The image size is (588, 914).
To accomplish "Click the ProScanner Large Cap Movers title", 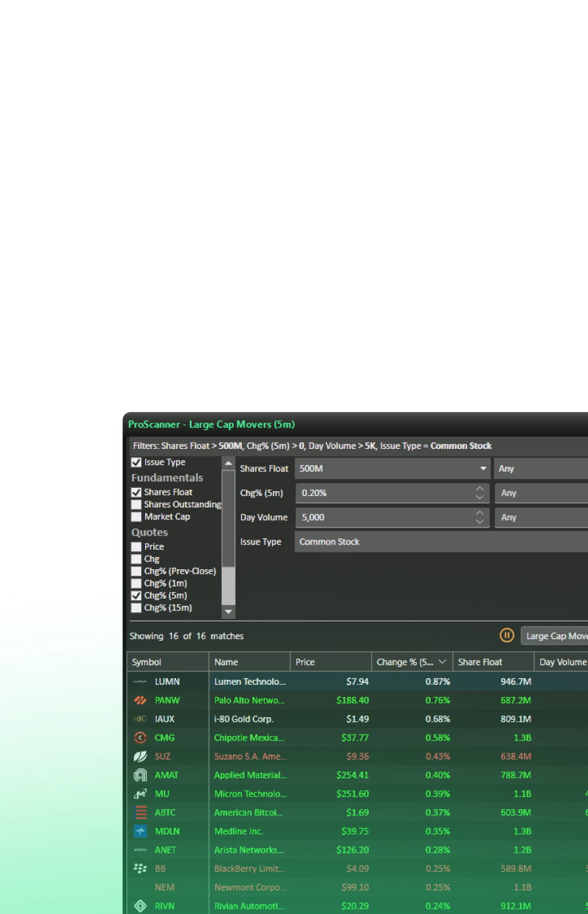I will [212, 424].
